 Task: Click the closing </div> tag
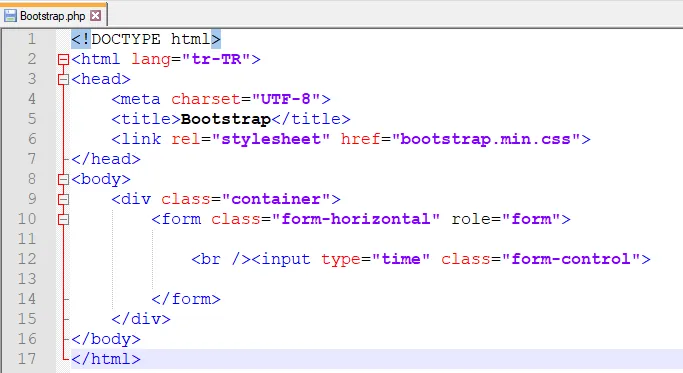(141, 319)
